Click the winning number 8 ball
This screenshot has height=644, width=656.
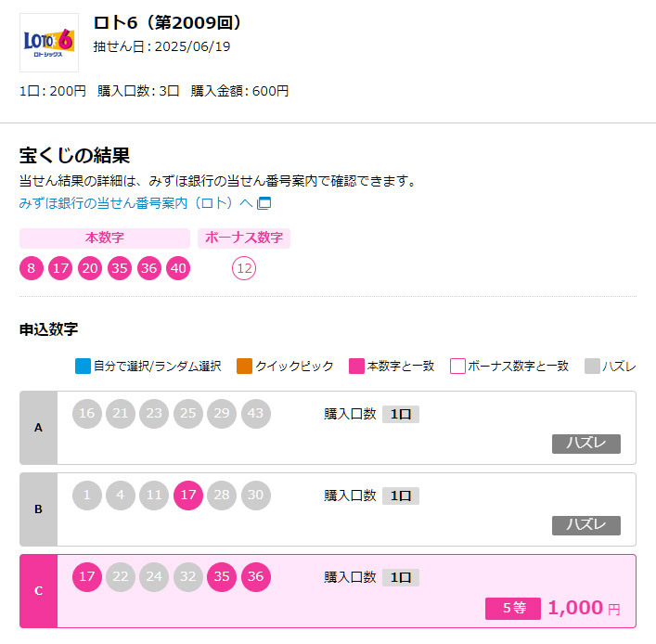point(32,268)
